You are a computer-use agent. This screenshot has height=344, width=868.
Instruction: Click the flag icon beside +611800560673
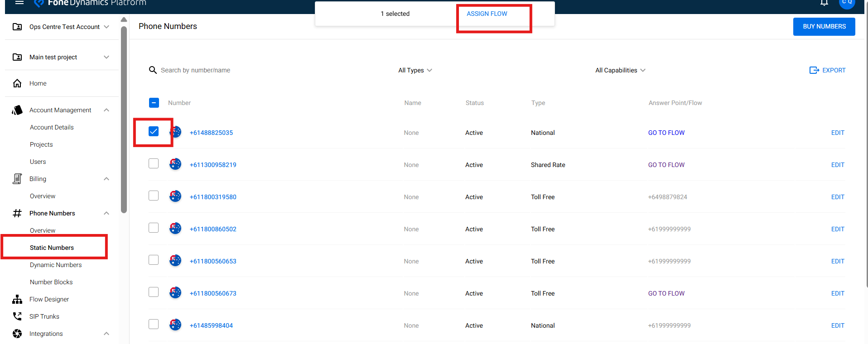coord(175,292)
